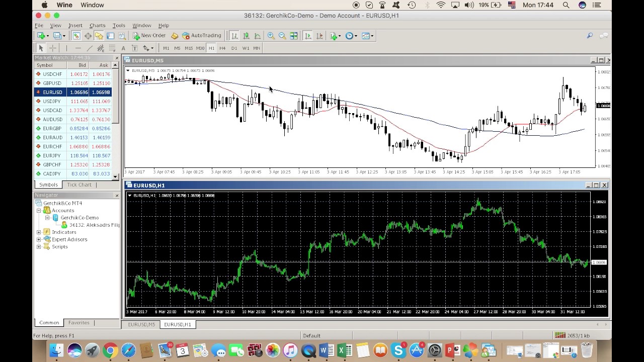
Task: Select the Equidistant Channel tool
Action: pyautogui.click(x=101, y=48)
